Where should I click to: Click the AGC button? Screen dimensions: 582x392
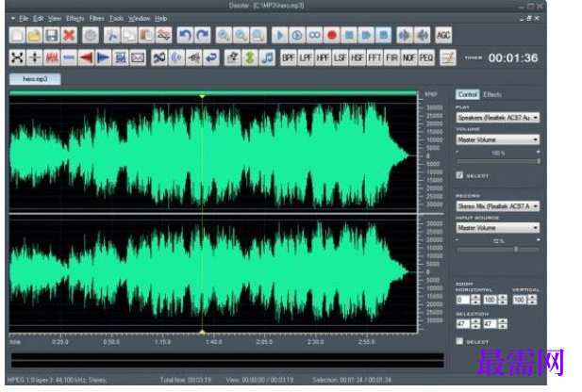tap(443, 35)
